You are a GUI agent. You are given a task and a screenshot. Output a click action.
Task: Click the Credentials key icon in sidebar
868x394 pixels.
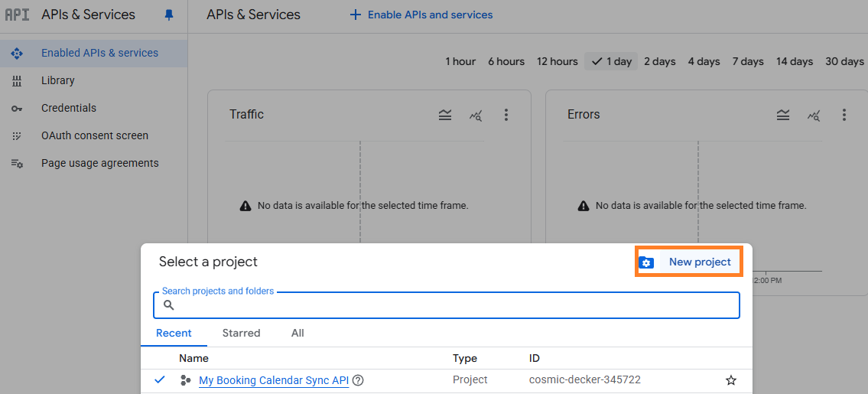(x=17, y=109)
